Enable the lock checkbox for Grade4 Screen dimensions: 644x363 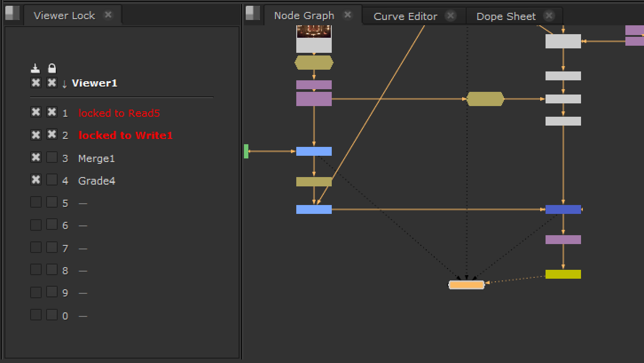tap(52, 180)
